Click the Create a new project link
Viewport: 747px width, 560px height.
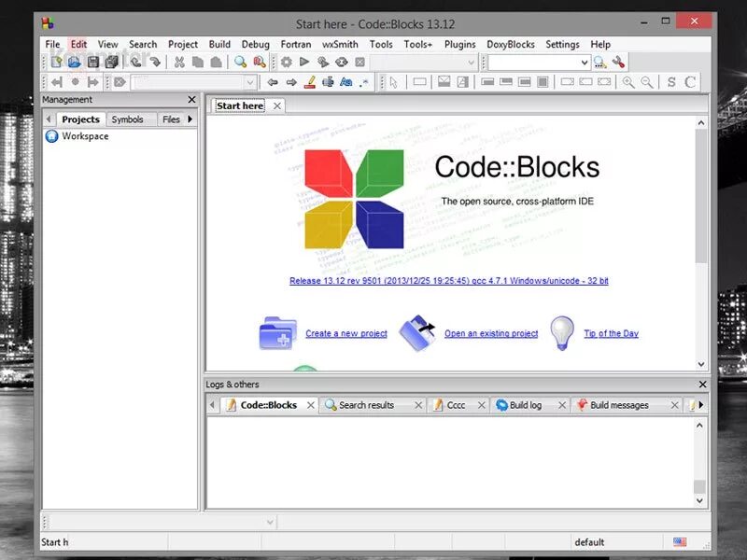346,333
